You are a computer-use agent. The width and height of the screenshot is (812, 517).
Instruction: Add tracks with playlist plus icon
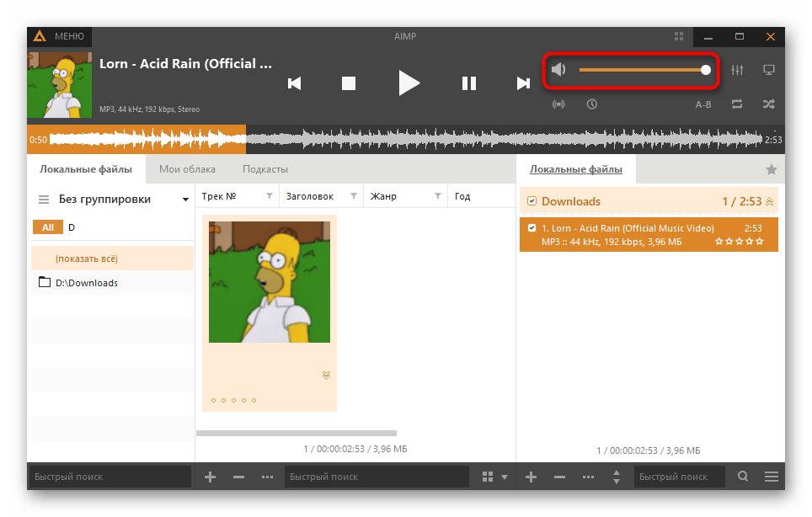click(531, 477)
